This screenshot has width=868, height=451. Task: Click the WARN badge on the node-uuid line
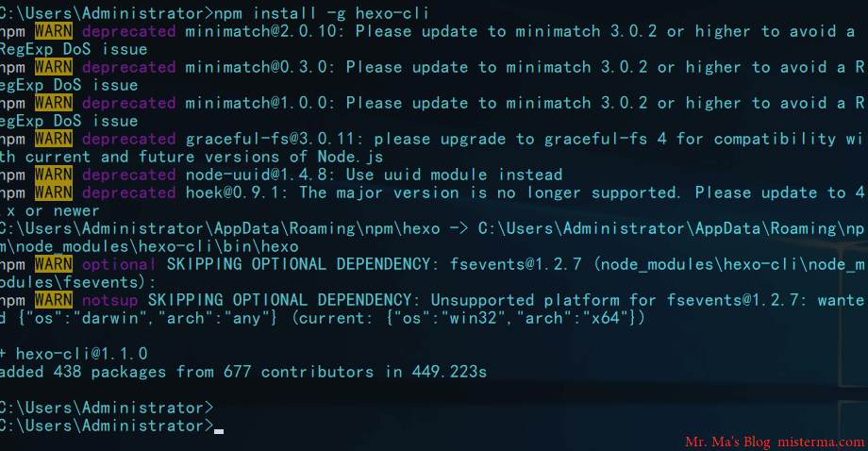pos(53,175)
